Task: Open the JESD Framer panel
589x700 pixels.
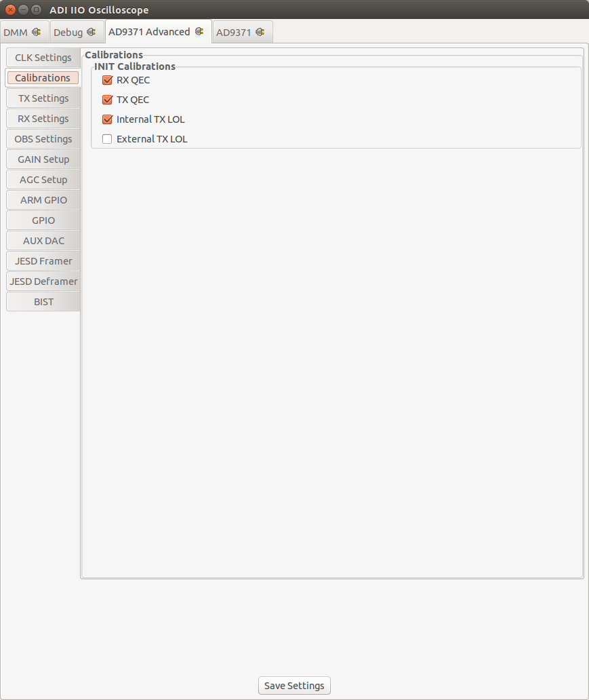Action: (42, 261)
